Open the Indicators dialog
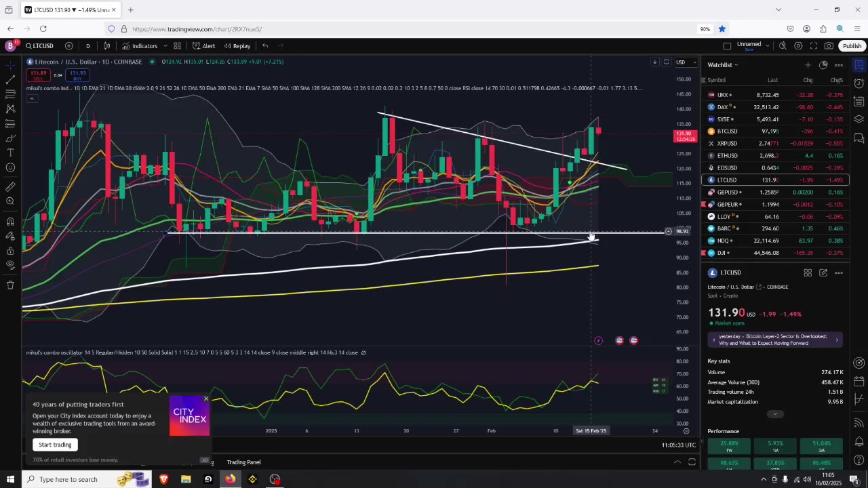 pos(140,46)
